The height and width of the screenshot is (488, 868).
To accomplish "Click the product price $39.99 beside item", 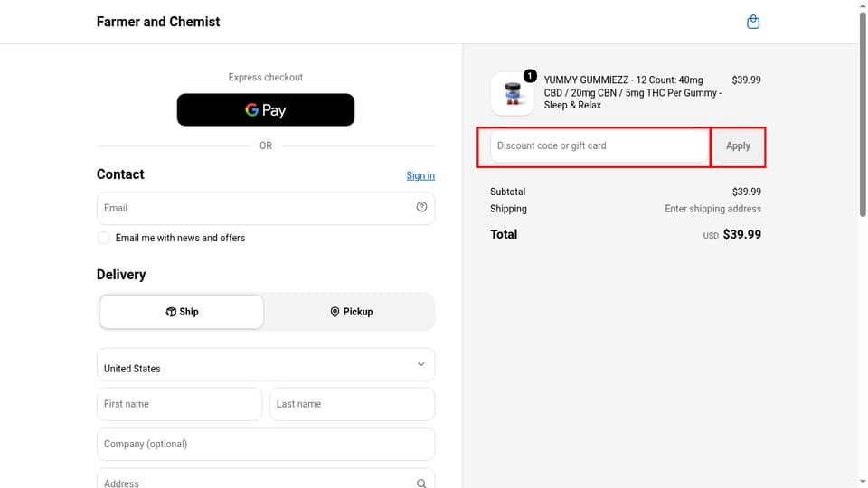I will [746, 80].
